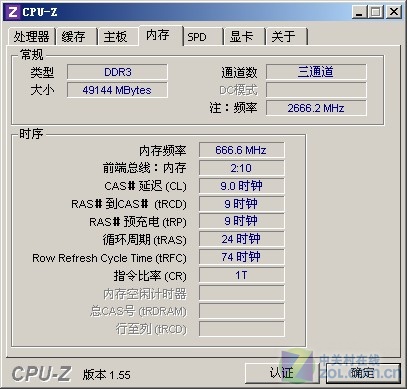Click the 内存频率 label
The image size is (407, 389).
coord(163,151)
